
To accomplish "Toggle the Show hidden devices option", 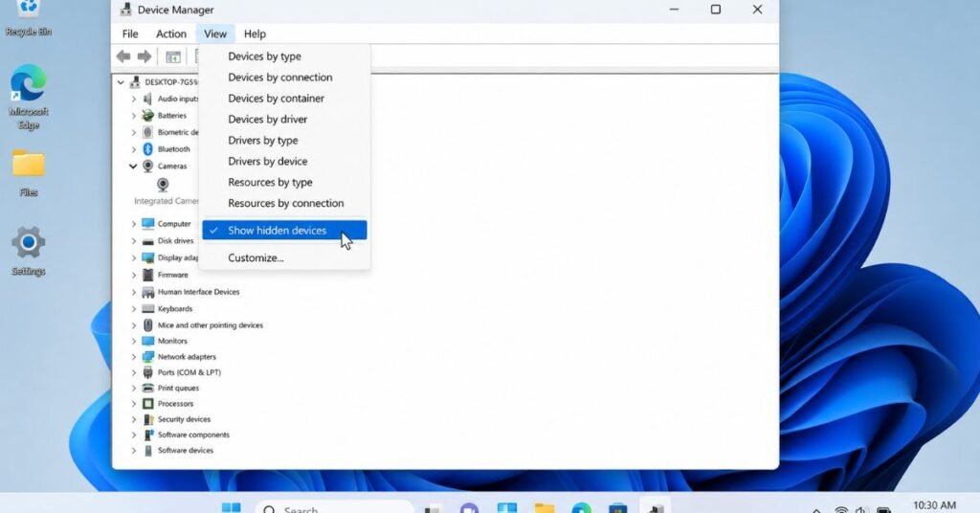I will pos(284,231).
